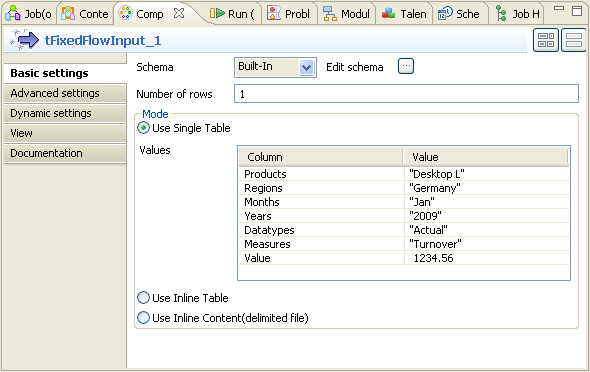
Task: Click the Contexts tab icon
Action: coord(68,14)
